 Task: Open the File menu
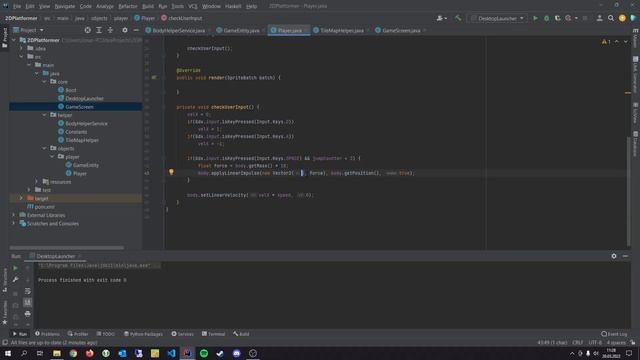coord(17,6)
